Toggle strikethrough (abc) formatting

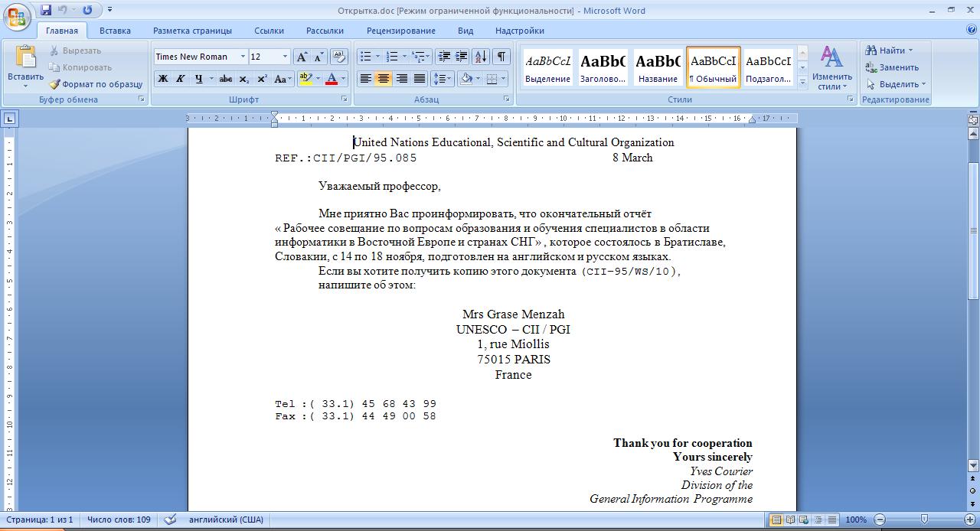click(226, 79)
